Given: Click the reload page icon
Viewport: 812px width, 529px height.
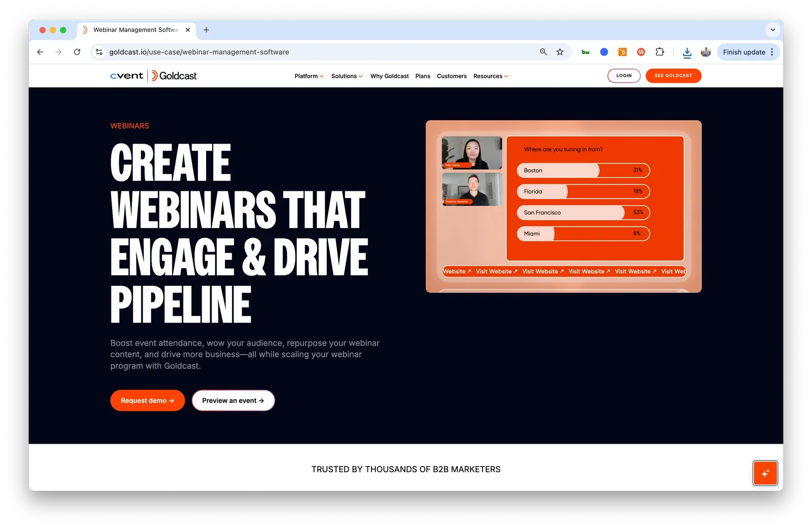Looking at the screenshot, I should pos(77,52).
